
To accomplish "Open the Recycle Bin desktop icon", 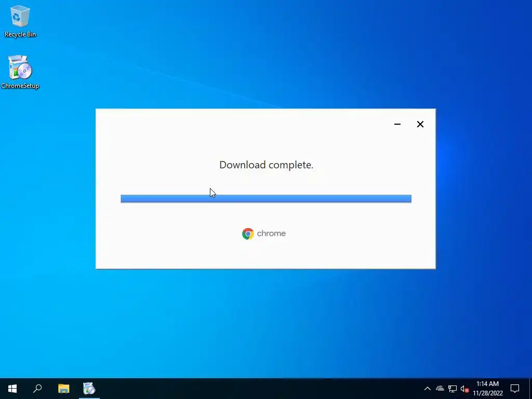I will (x=20, y=21).
